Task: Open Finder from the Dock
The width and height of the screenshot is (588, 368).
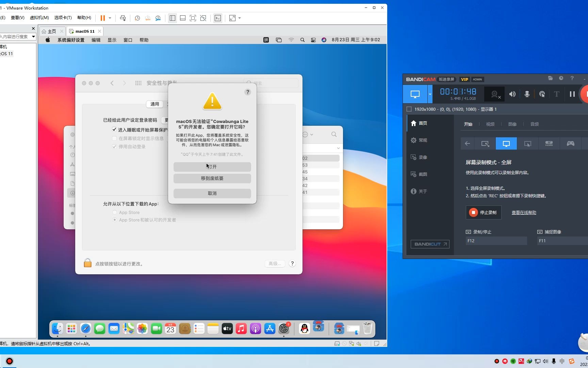Action: click(57, 328)
